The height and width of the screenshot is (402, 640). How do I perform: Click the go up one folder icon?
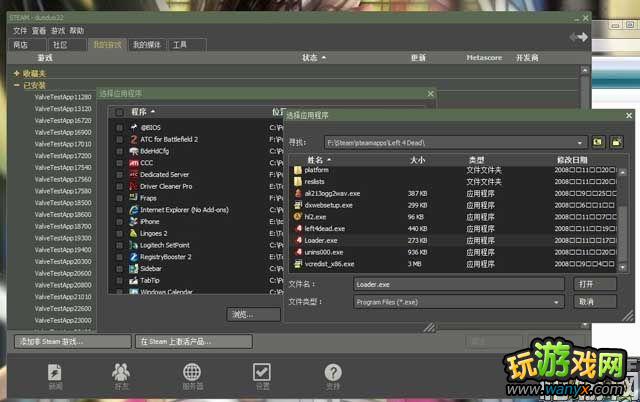pos(598,142)
